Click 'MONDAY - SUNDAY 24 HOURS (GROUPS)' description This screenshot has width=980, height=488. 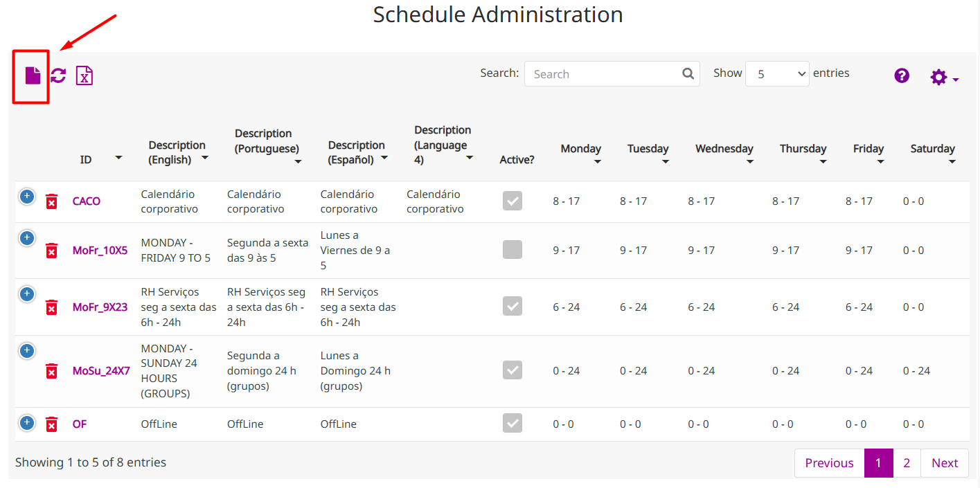point(169,371)
